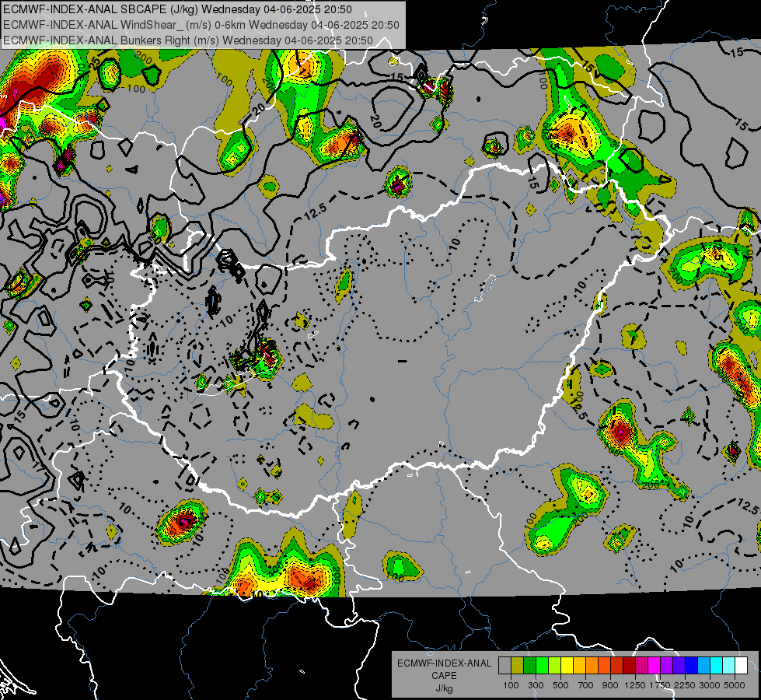Click the '100' legend scale value
This screenshot has width=761, height=700.
(511, 685)
